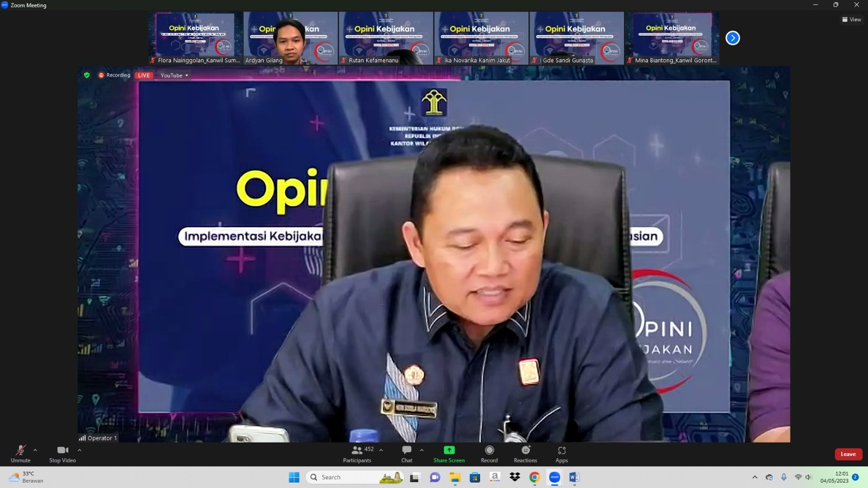Click the red LIVE indicator

[x=144, y=75]
